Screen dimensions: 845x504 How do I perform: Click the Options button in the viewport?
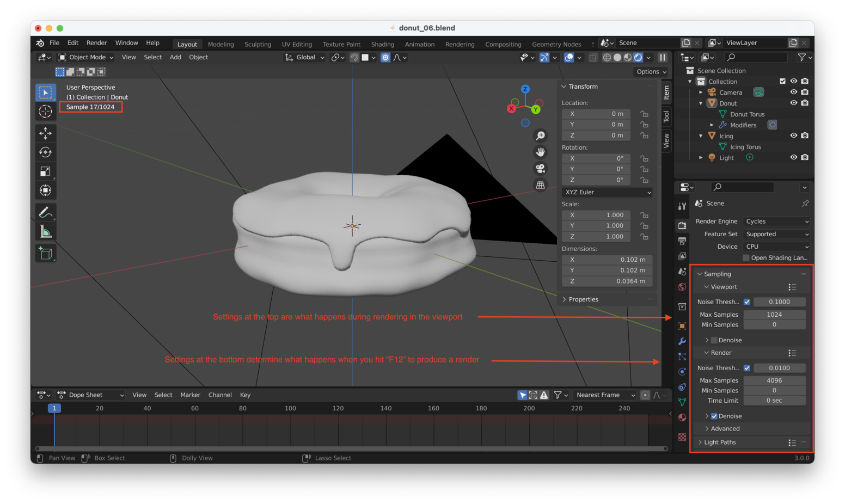pos(650,71)
